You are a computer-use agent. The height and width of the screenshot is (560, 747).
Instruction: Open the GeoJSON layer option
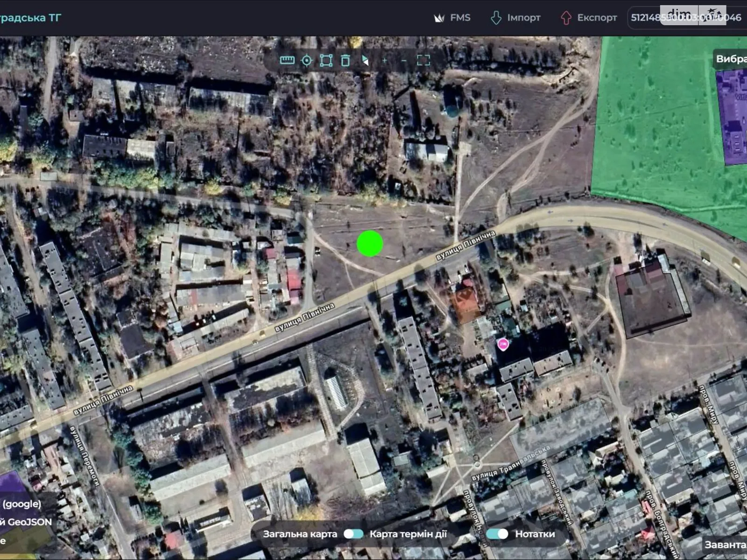click(x=28, y=522)
